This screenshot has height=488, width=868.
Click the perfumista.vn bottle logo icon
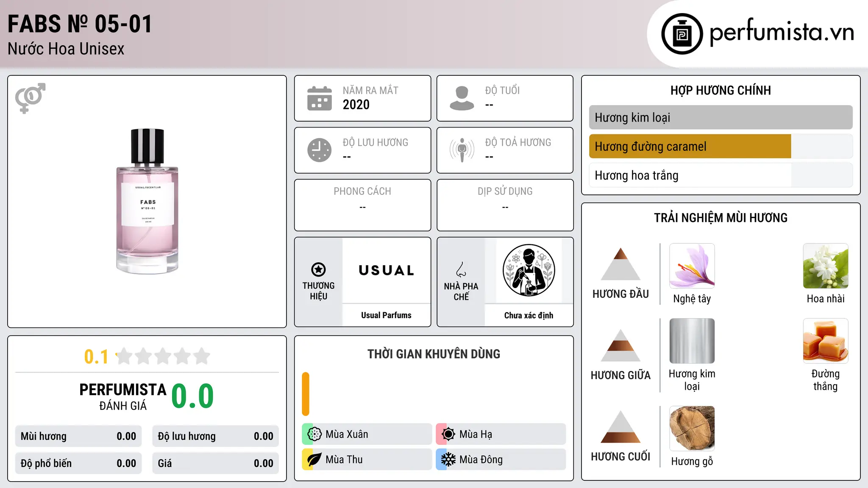(x=682, y=34)
